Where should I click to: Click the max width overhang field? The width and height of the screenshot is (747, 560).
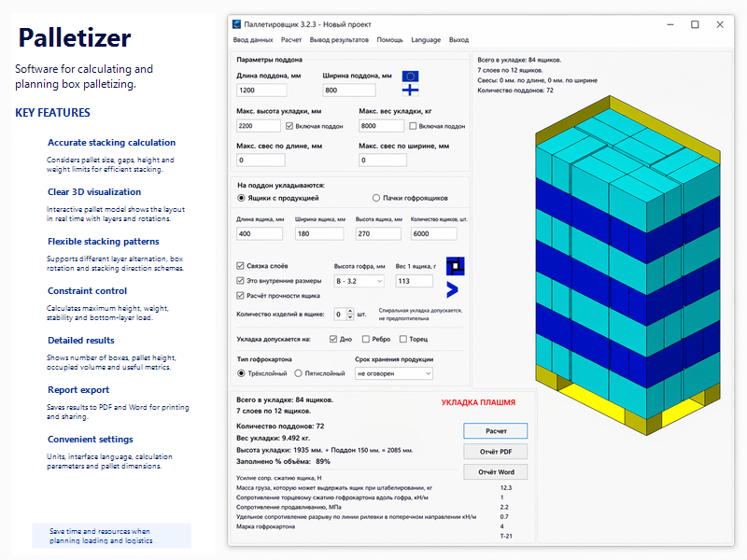383,160
